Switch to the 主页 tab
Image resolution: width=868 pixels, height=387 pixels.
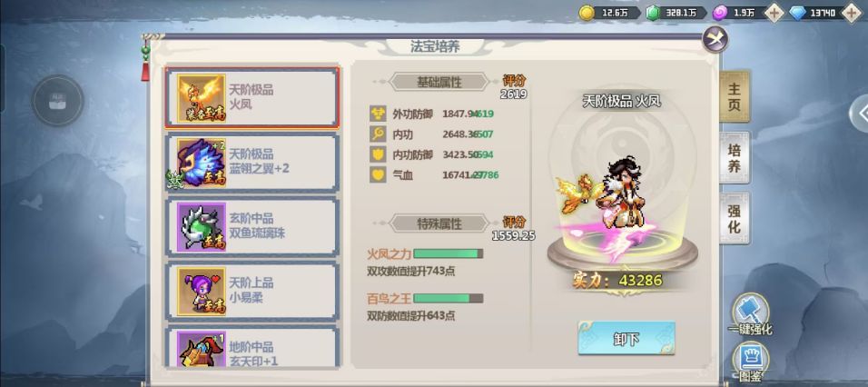[734, 96]
